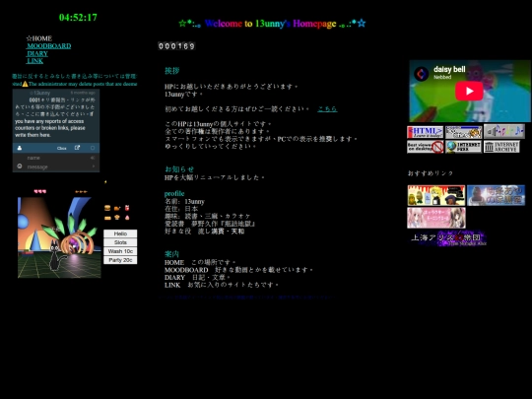Send chat message with arrow icon
The width and height of the screenshot is (532, 399).
pos(94,166)
